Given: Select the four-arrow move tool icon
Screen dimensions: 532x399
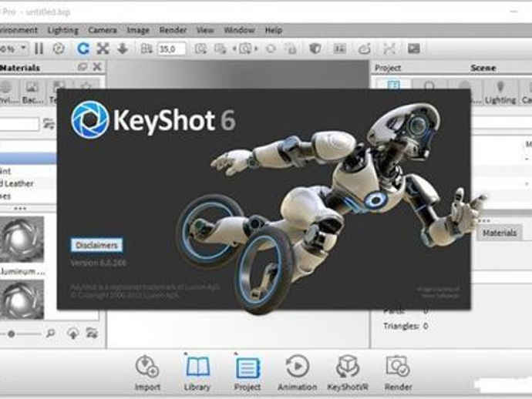Looking at the screenshot, I should point(103,49).
